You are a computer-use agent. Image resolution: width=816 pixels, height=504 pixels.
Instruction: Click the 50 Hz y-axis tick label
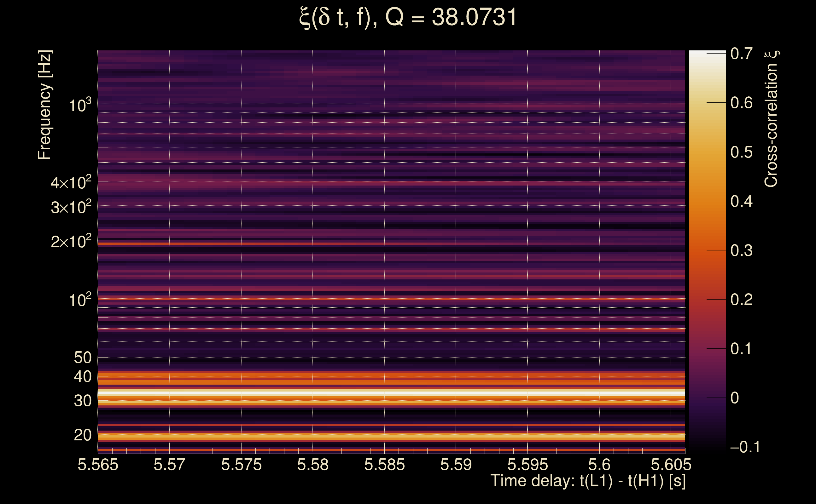pyautogui.click(x=82, y=358)
